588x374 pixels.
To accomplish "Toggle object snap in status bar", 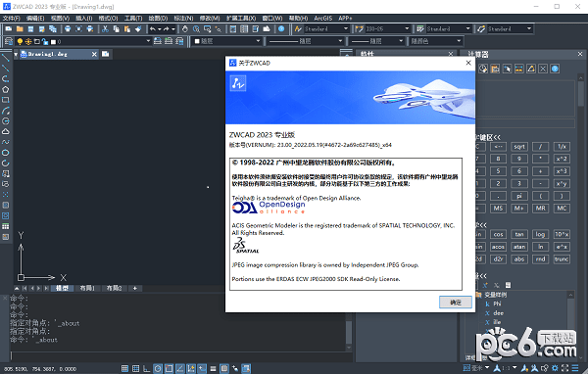I will pyautogui.click(x=169, y=369).
